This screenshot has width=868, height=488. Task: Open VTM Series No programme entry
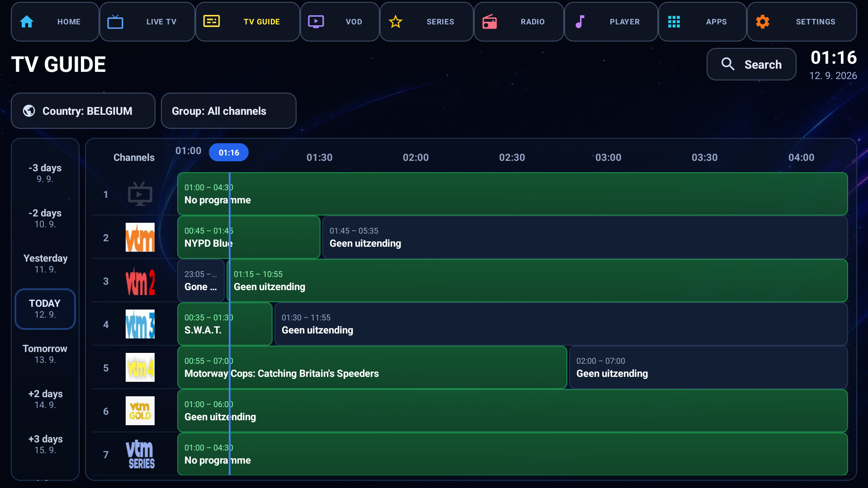point(513,454)
